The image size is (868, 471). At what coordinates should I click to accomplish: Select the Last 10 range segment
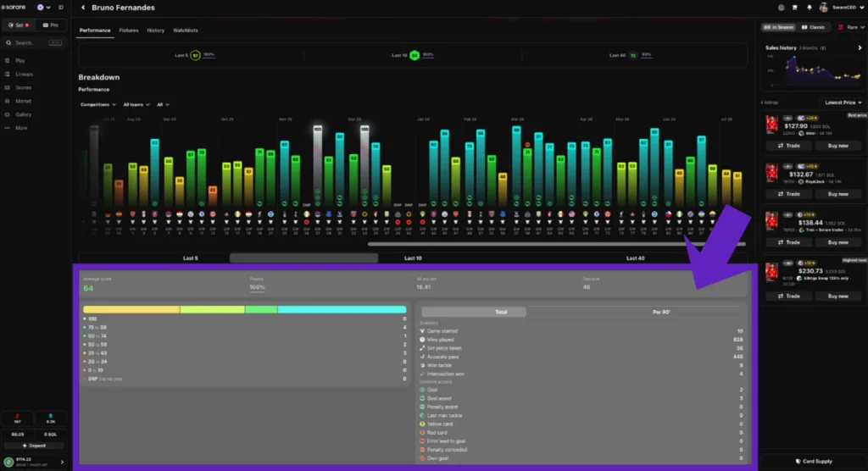coord(413,258)
